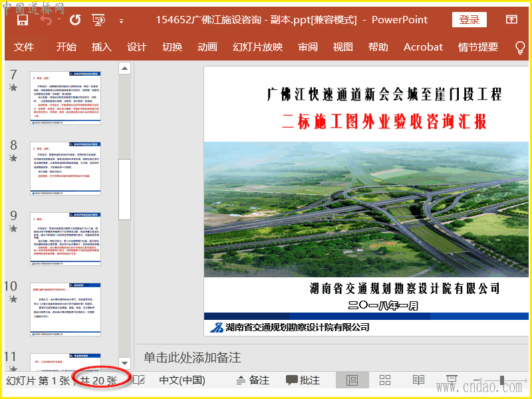Click slide counter 幻灯片 第 1 张 in status bar
Viewport: 532px width, 399px height.
point(38,380)
